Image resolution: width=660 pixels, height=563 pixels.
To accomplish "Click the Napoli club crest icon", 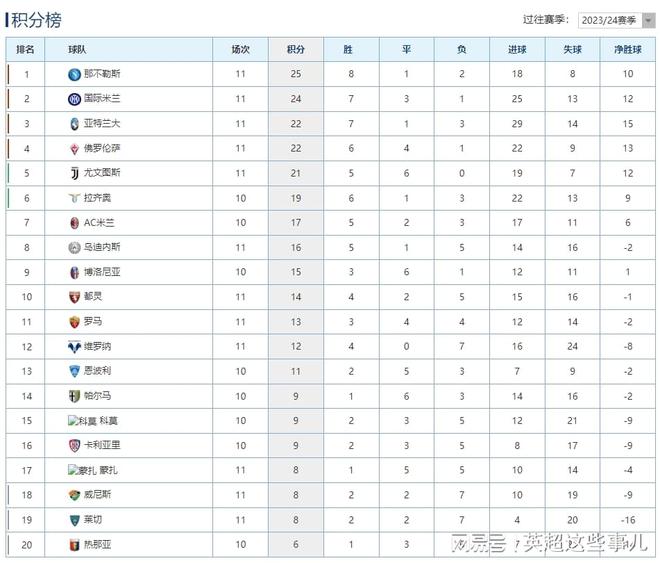I will coord(75,74).
